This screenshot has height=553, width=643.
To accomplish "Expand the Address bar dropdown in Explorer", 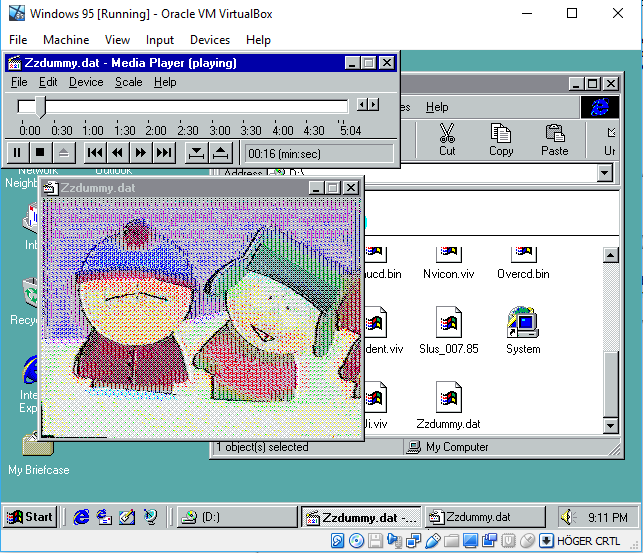I will pos(604,173).
